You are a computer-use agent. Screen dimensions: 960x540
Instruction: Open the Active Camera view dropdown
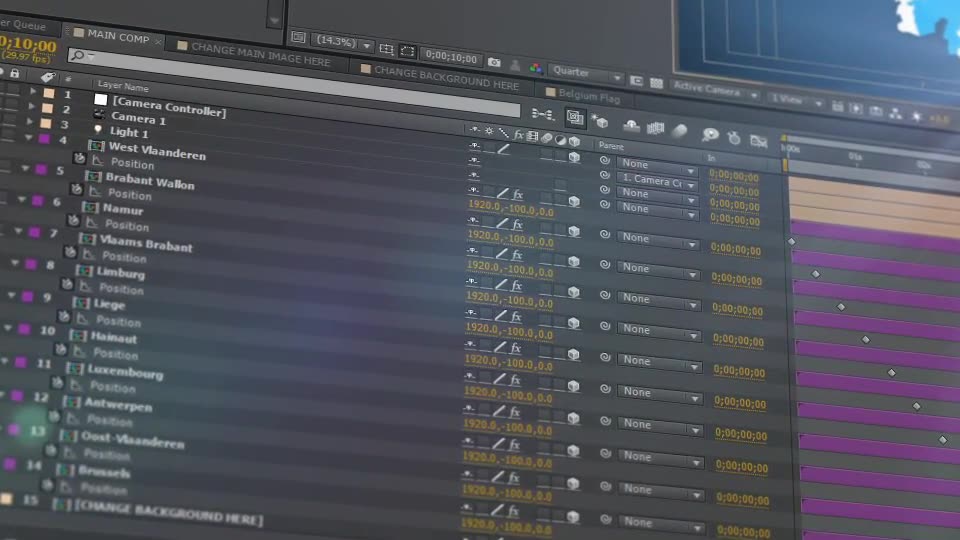[714, 91]
